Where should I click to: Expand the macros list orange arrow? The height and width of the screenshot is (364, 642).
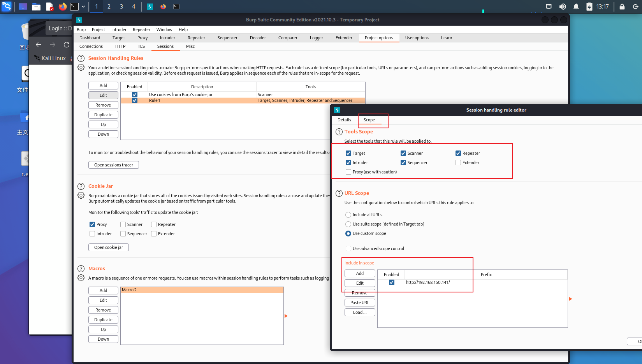[286, 316]
